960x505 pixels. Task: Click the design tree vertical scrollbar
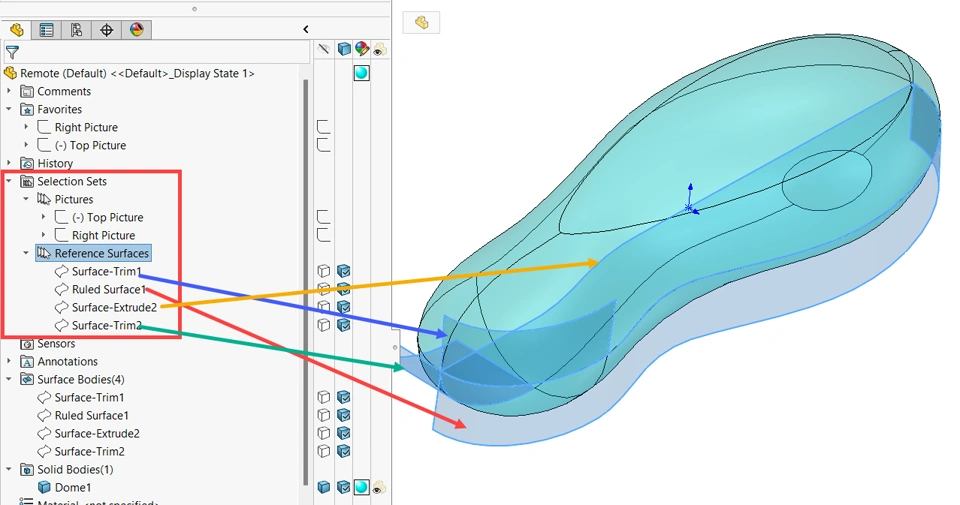click(306, 282)
